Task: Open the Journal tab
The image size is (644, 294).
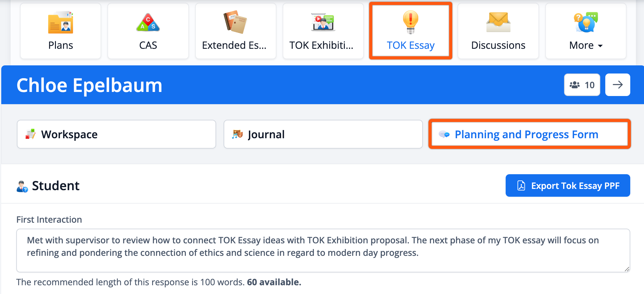Action: pos(323,134)
